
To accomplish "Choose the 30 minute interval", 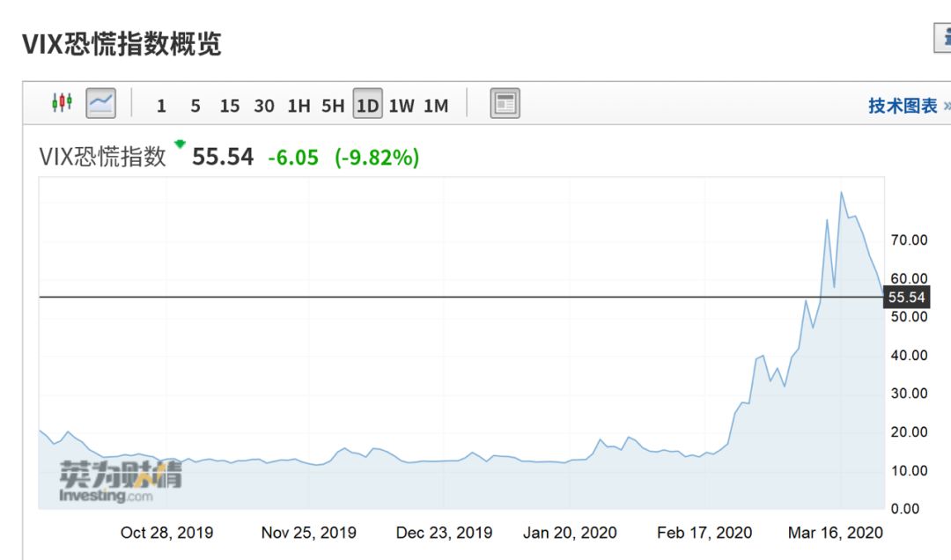I will [x=264, y=106].
